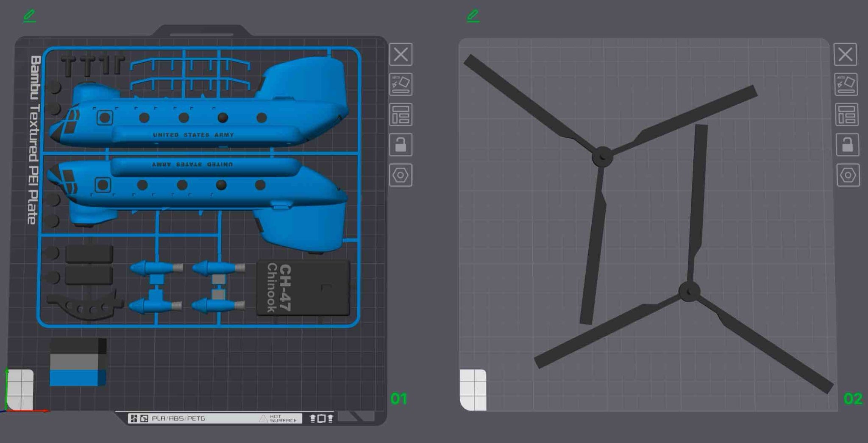Select the lower-right blue engine pod
This screenshot has height=443, width=868.
(218, 305)
